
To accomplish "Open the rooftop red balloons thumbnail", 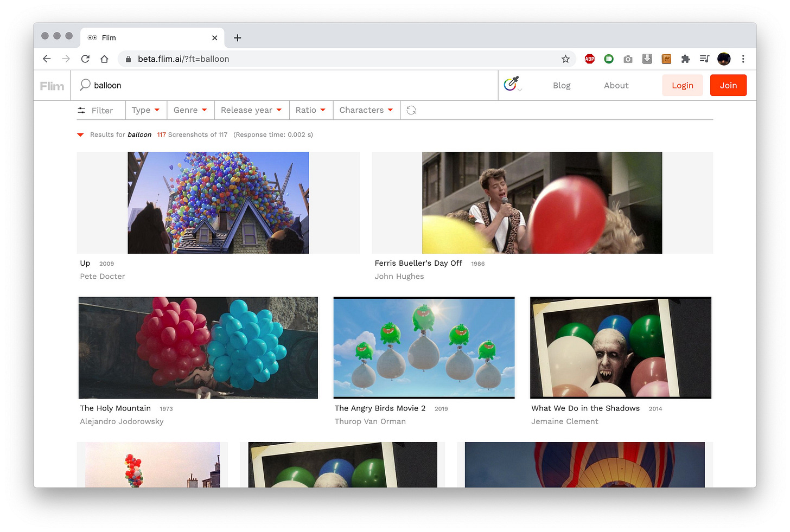I will point(152,465).
